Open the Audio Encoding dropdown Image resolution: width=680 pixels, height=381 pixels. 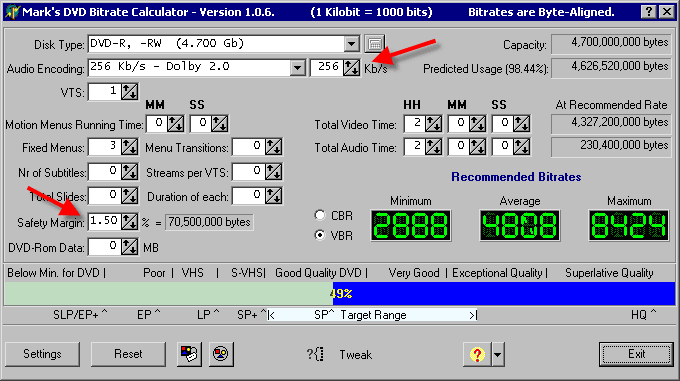tap(298, 68)
